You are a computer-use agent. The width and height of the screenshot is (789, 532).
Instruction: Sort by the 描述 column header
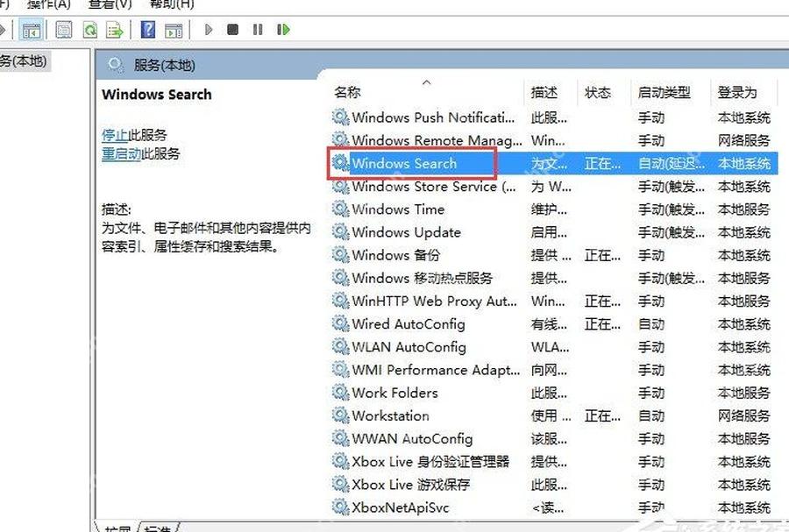544,93
